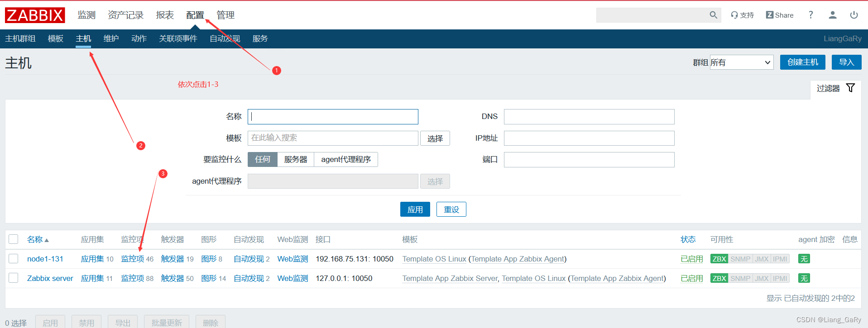
Task: Click the 导入 button
Action: (x=846, y=62)
